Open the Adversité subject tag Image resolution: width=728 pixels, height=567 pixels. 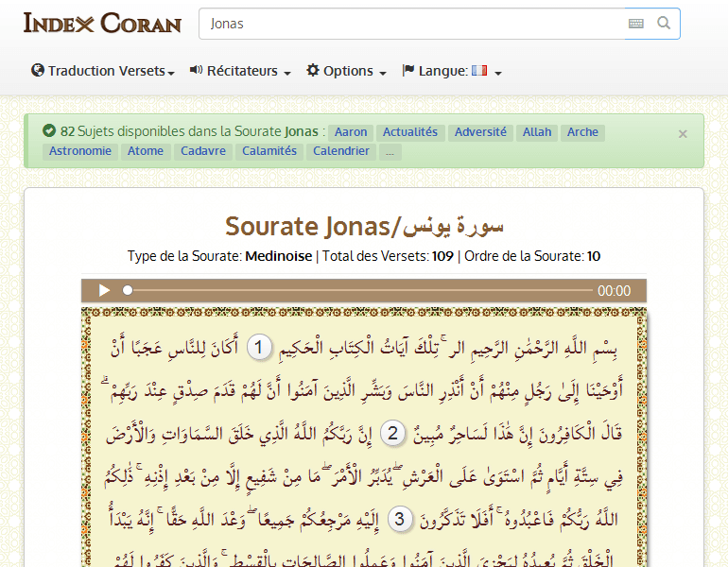point(480,132)
